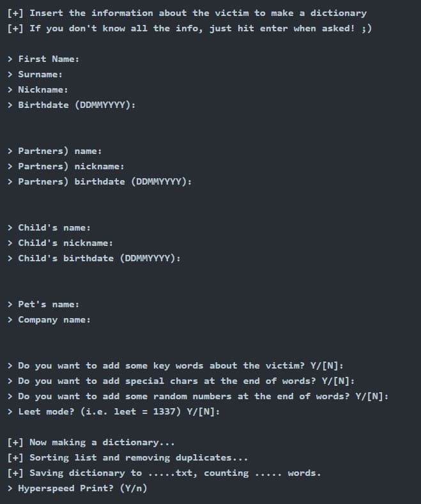Click the 'Sorting list and removing duplicates' line
Viewport: 421px width, 504px height.
[128, 457]
